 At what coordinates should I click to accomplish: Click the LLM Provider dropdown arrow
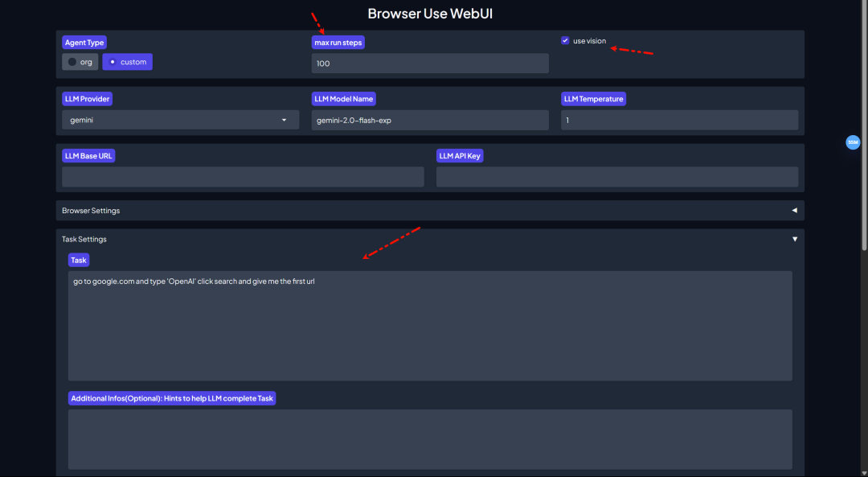(x=284, y=120)
